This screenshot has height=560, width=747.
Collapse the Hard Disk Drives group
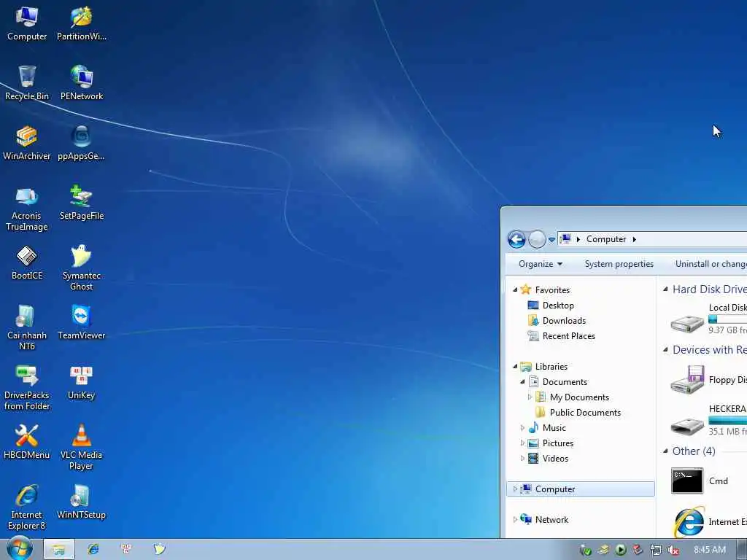(665, 289)
